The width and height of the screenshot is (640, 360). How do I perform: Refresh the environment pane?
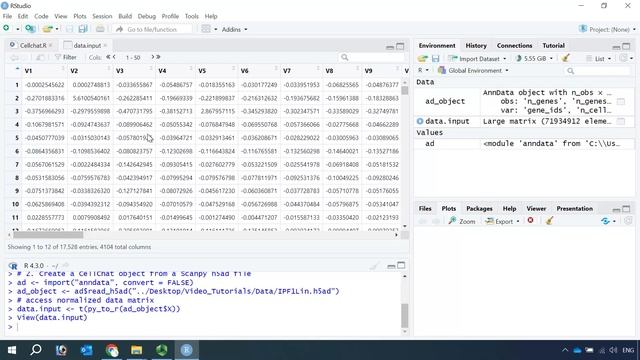[x=624, y=58]
